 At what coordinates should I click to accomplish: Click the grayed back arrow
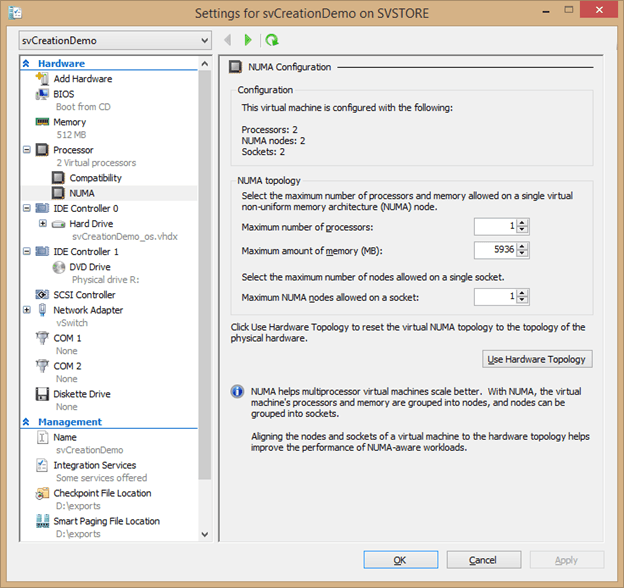(x=228, y=40)
